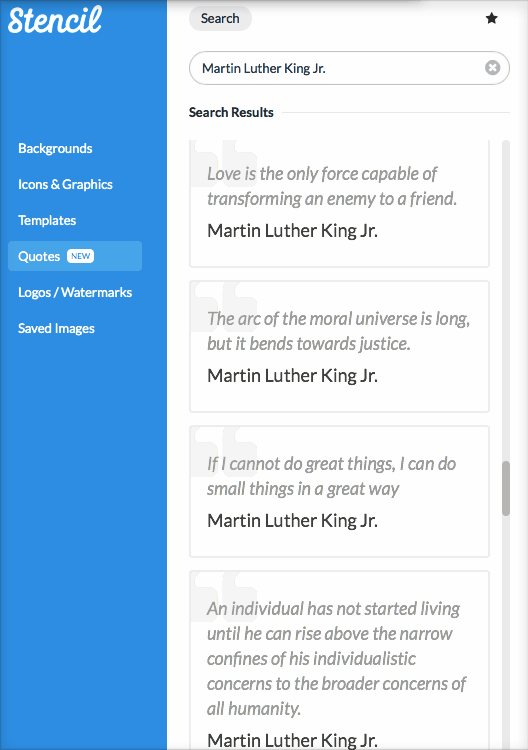Click quotation mark icon on individual quote card
The height and width of the screenshot is (750, 528).
[x=225, y=597]
